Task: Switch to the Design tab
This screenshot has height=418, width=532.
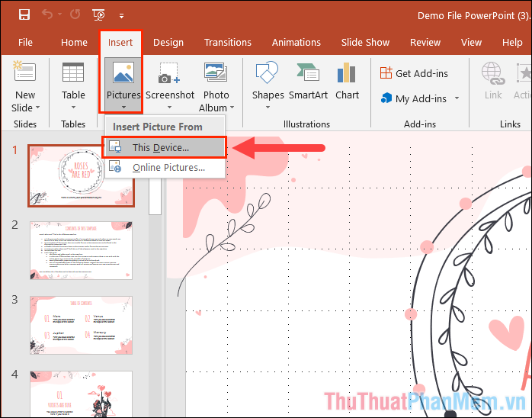Action: pos(168,42)
